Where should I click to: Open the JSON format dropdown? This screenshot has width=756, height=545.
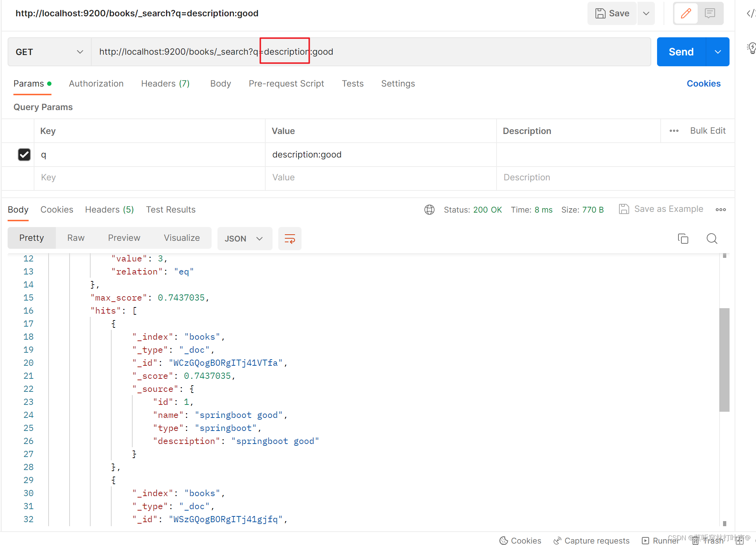click(244, 239)
